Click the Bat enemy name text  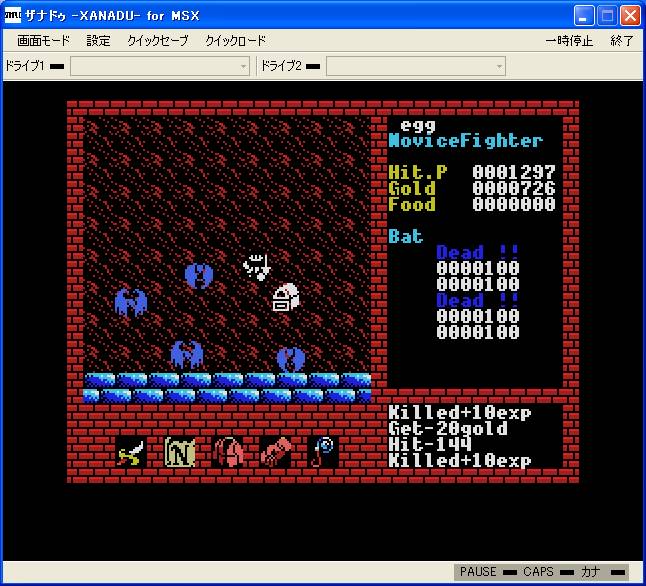point(406,237)
